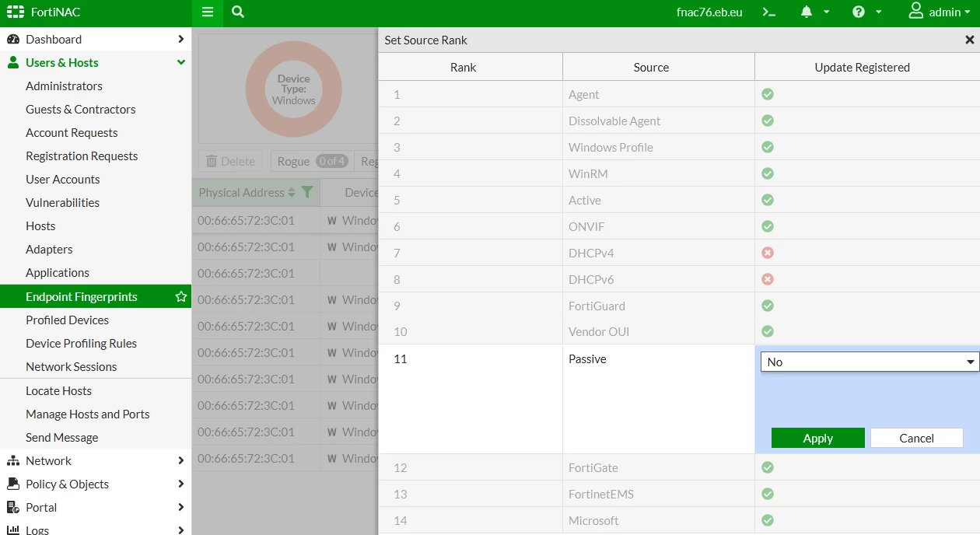The image size is (980, 535).
Task: Open the notifications bell
Action: tap(807, 12)
